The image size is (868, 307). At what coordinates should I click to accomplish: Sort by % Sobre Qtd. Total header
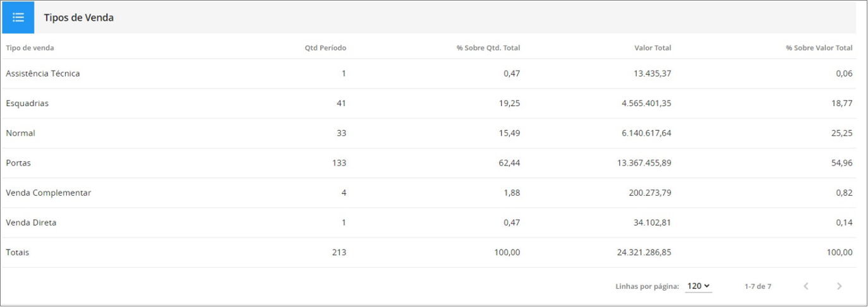pos(488,47)
